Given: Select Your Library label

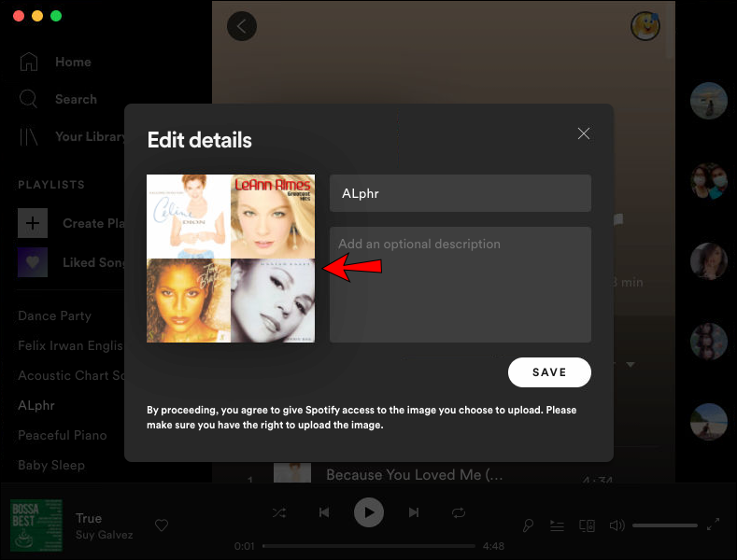Looking at the screenshot, I should pyautogui.click(x=90, y=136).
